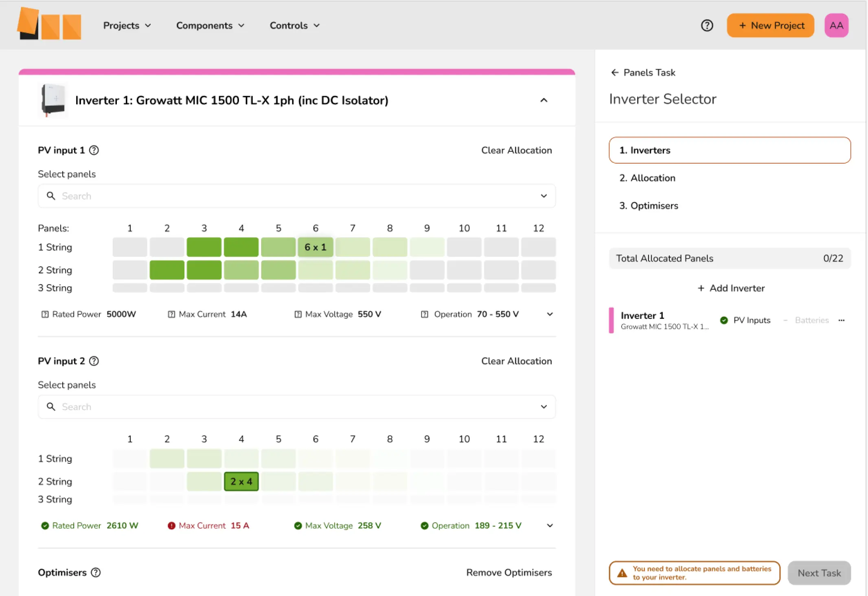Viewport: 868px width, 596px height.
Task: Click the Next Task button
Action: point(819,573)
